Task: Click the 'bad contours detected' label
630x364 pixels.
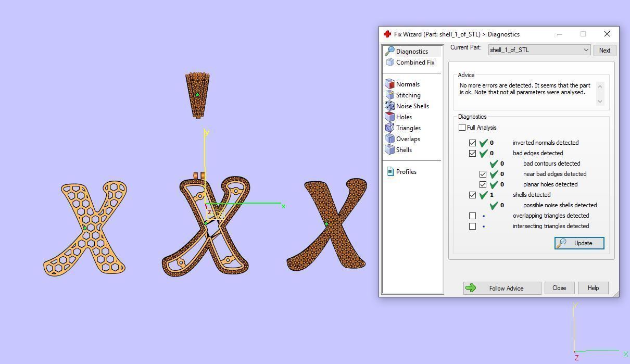Action: click(x=552, y=164)
